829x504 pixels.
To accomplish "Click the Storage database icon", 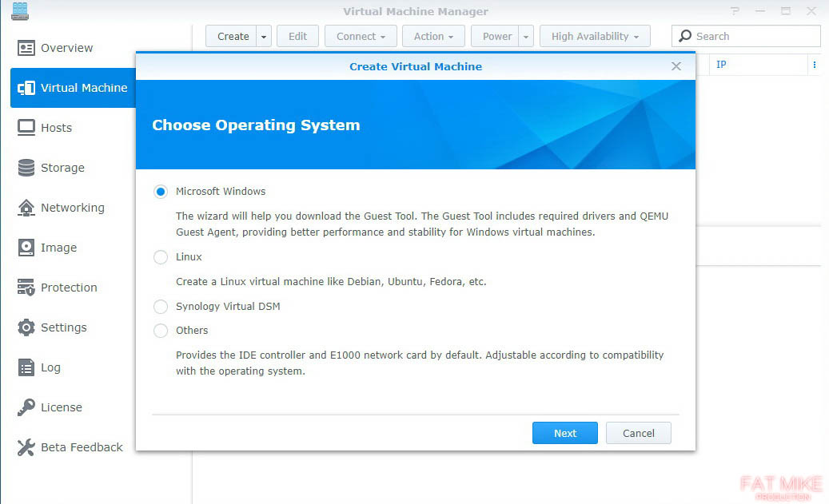I will click(26, 168).
